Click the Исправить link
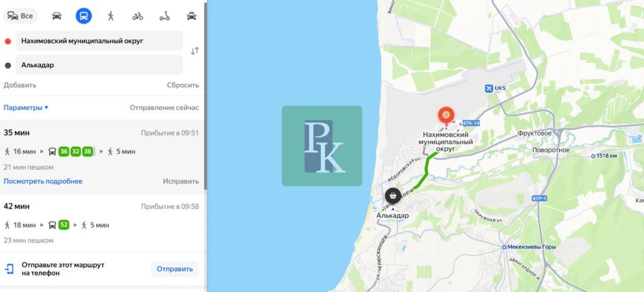Screen dimensions: 644x292 (x=180, y=181)
